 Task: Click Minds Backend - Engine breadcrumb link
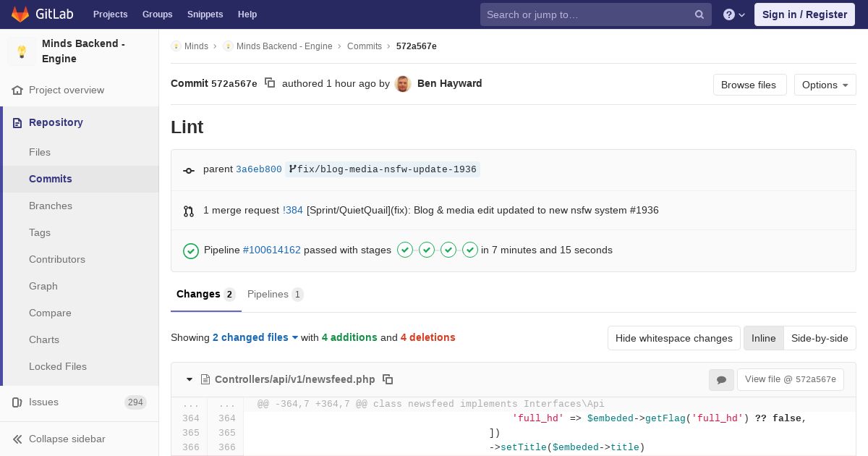pyautogui.click(x=284, y=46)
